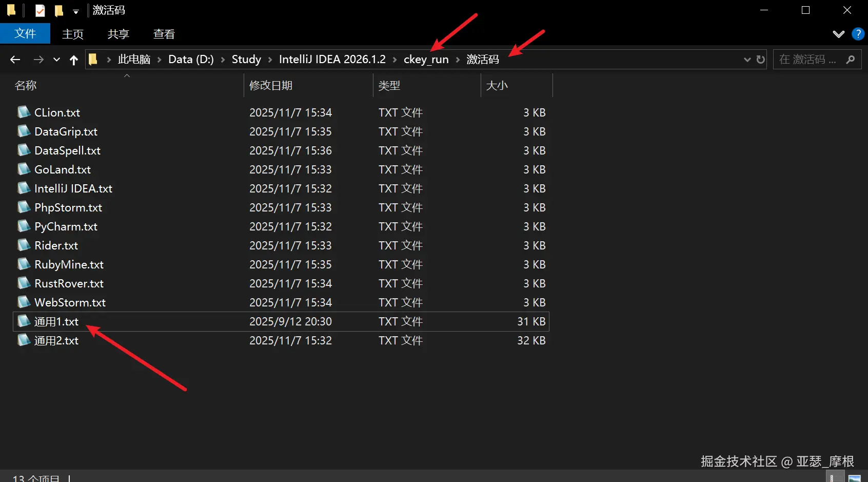Click the search magnifier icon
The image size is (868, 482).
[851, 60]
